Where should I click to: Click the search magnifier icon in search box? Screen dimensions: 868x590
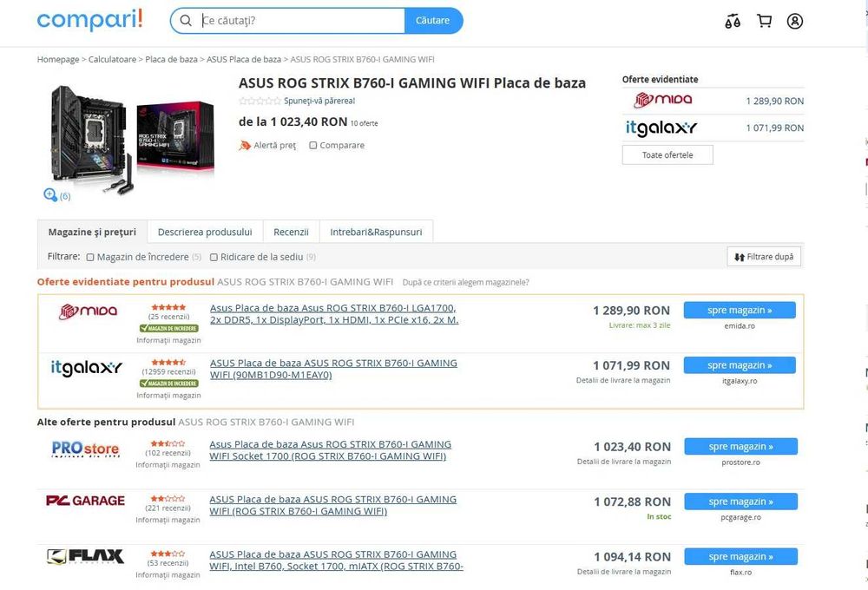click(186, 21)
